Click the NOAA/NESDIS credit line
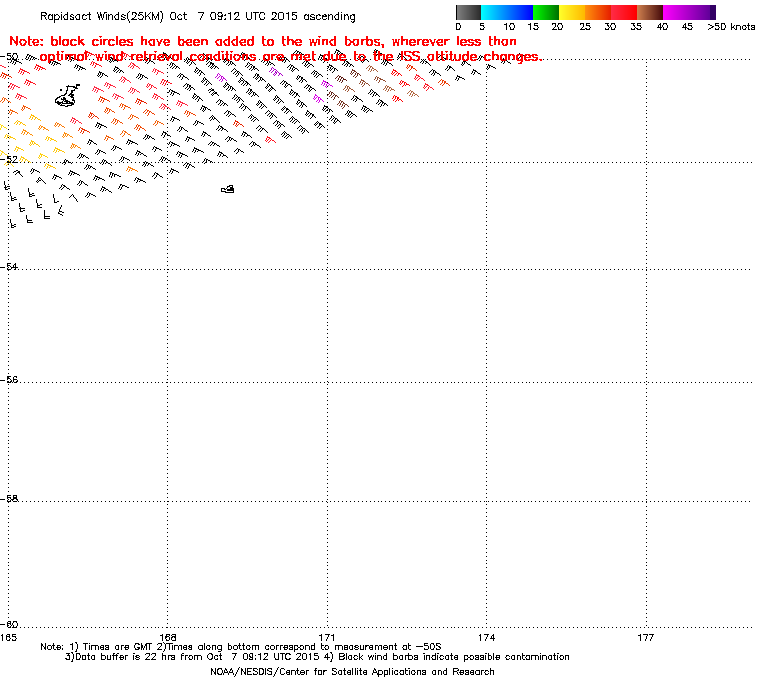 pos(352,672)
